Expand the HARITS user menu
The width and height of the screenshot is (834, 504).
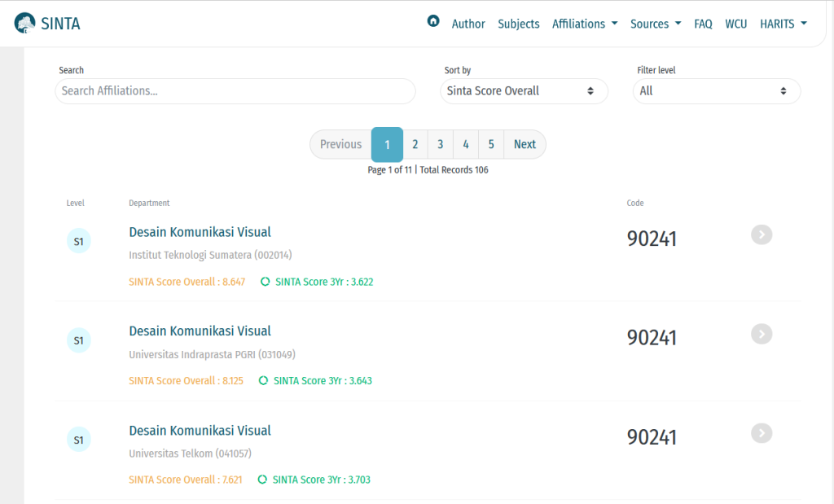tap(783, 24)
